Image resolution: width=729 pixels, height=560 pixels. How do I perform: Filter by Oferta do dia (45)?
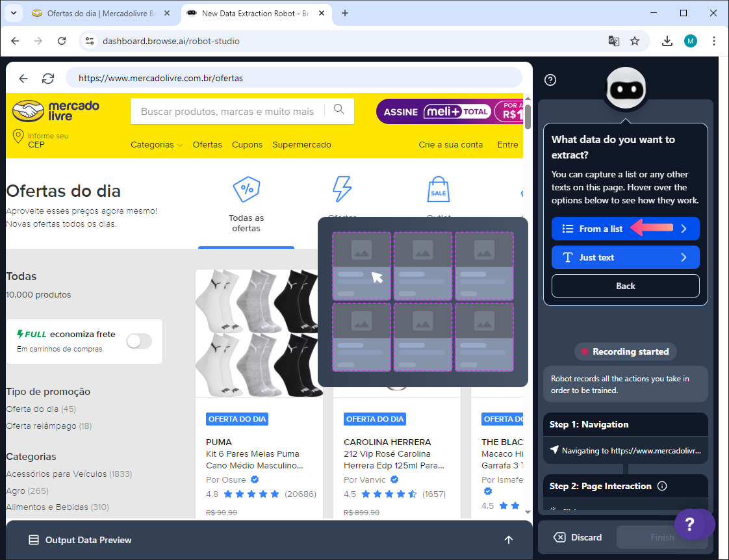pyautogui.click(x=41, y=409)
